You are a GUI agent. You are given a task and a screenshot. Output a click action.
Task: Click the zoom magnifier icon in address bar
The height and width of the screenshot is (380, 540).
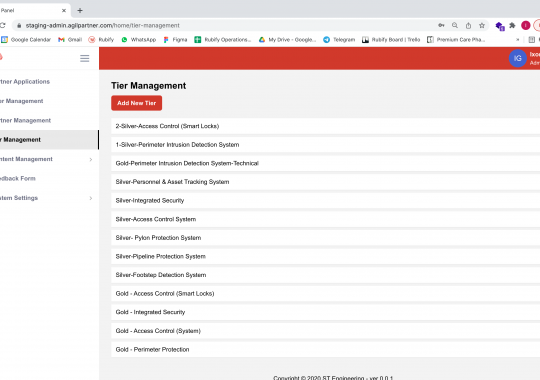pyautogui.click(x=455, y=25)
